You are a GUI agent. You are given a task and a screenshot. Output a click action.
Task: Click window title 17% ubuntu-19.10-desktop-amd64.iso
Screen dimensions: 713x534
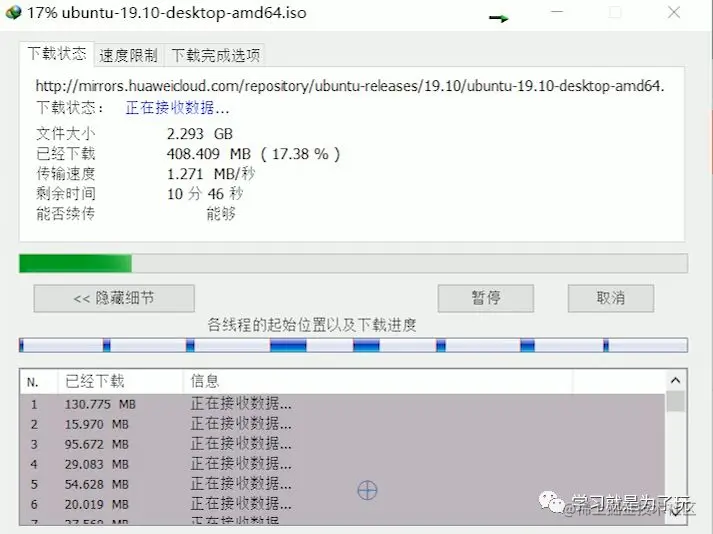coord(166,13)
